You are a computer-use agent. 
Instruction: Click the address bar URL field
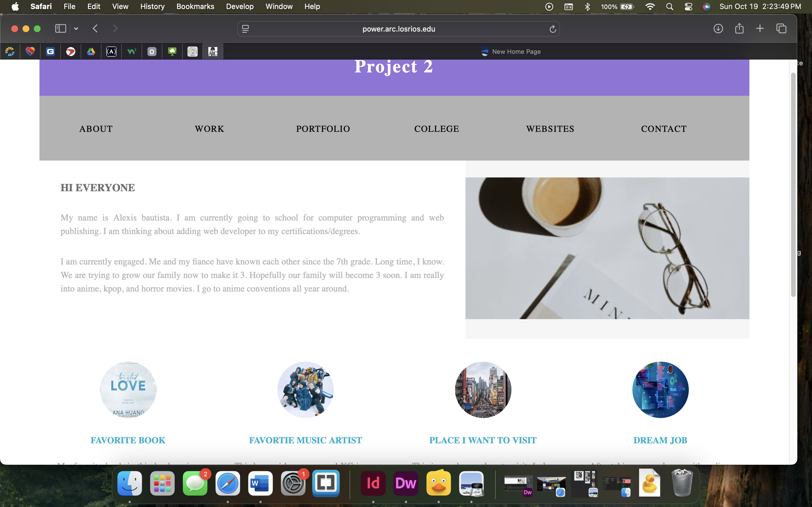(398, 29)
